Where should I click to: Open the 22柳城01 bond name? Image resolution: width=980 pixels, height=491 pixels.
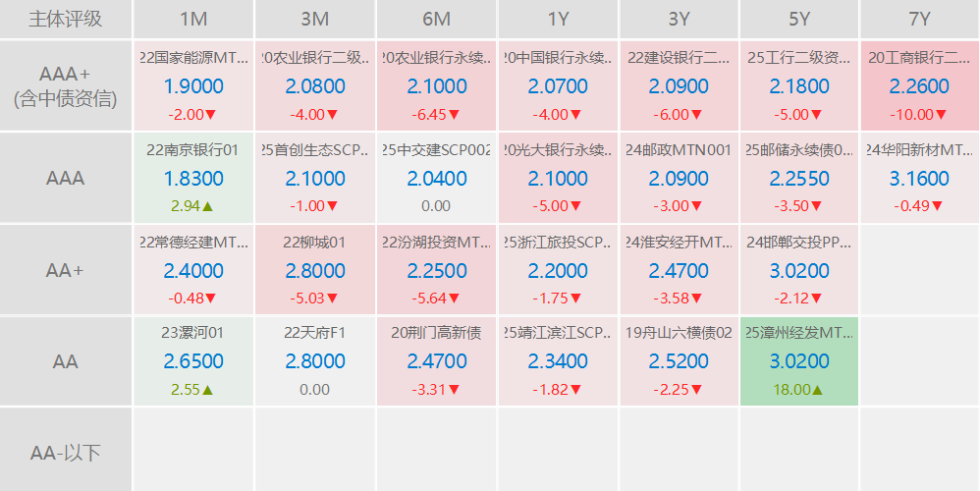[314, 242]
